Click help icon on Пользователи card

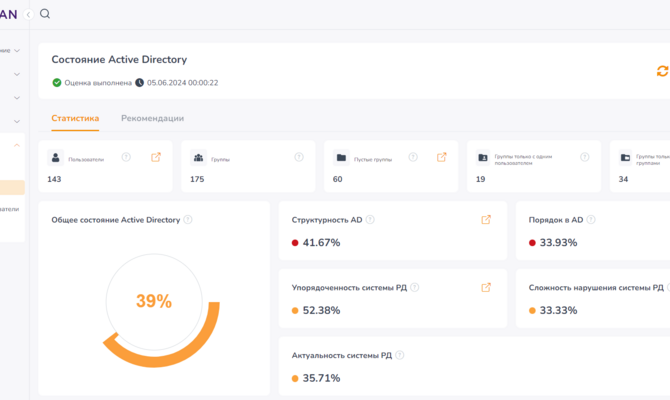(126, 157)
